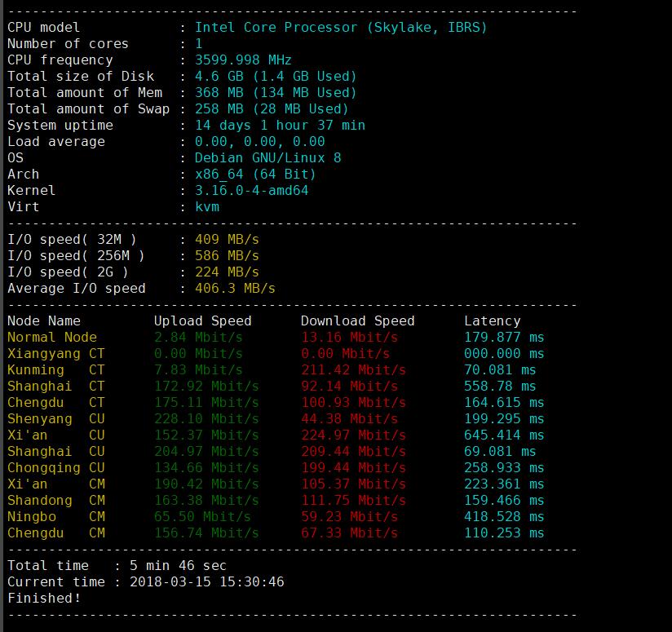672x632 pixels.
Task: Click the Normal Node row label
Action: [x=52, y=337]
